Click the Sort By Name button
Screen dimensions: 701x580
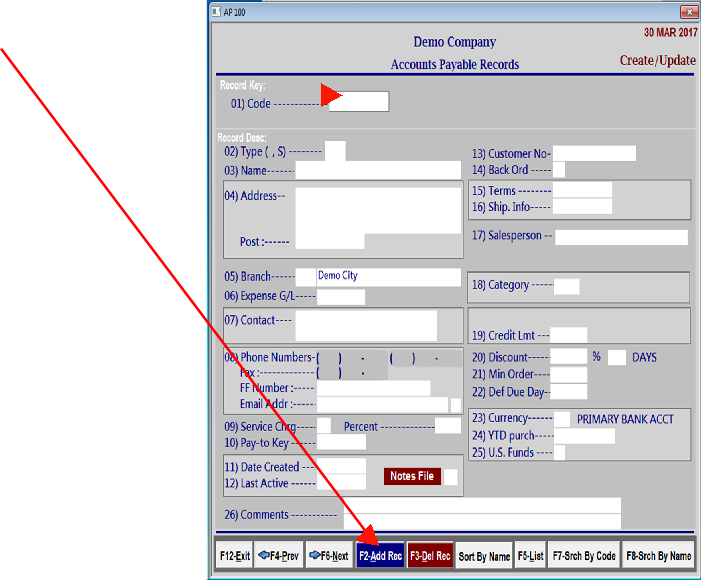coord(484,556)
